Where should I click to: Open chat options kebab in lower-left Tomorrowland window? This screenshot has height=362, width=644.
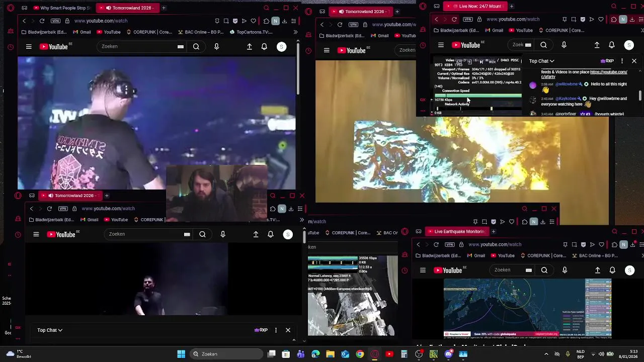point(276,330)
